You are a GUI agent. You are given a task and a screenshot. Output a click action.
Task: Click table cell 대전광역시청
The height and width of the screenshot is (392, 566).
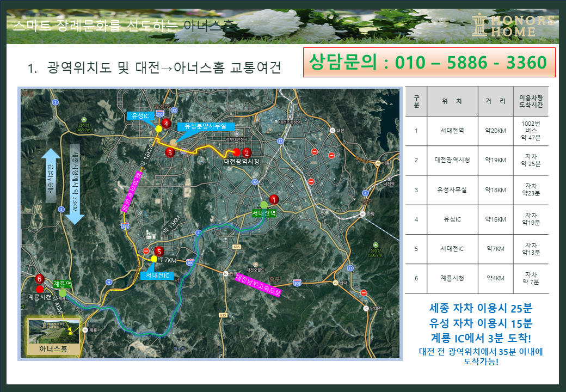452,160
